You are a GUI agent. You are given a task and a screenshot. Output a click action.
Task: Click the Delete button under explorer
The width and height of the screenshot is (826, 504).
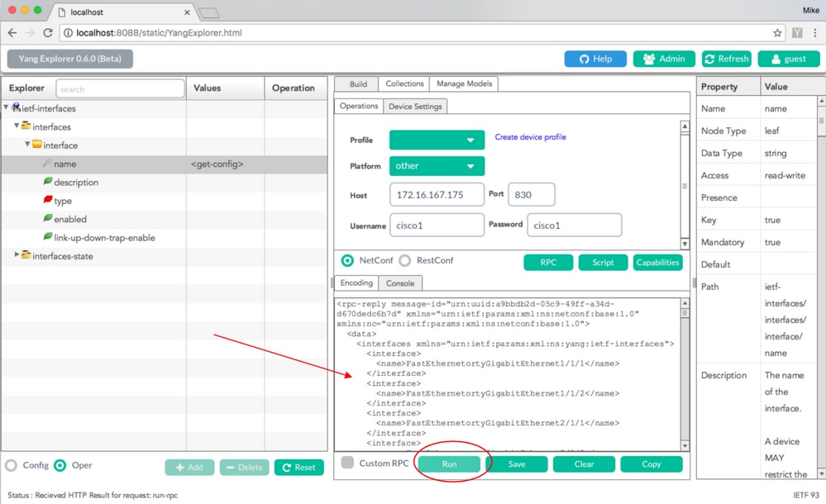245,467
